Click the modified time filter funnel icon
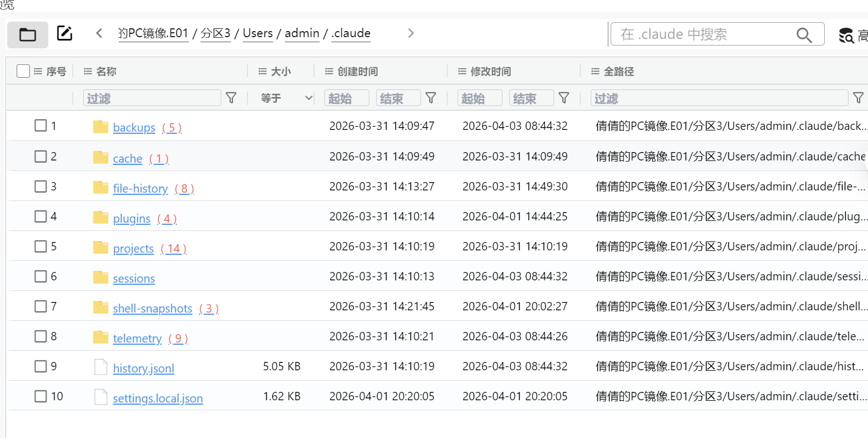This screenshot has height=438, width=868. point(564,98)
